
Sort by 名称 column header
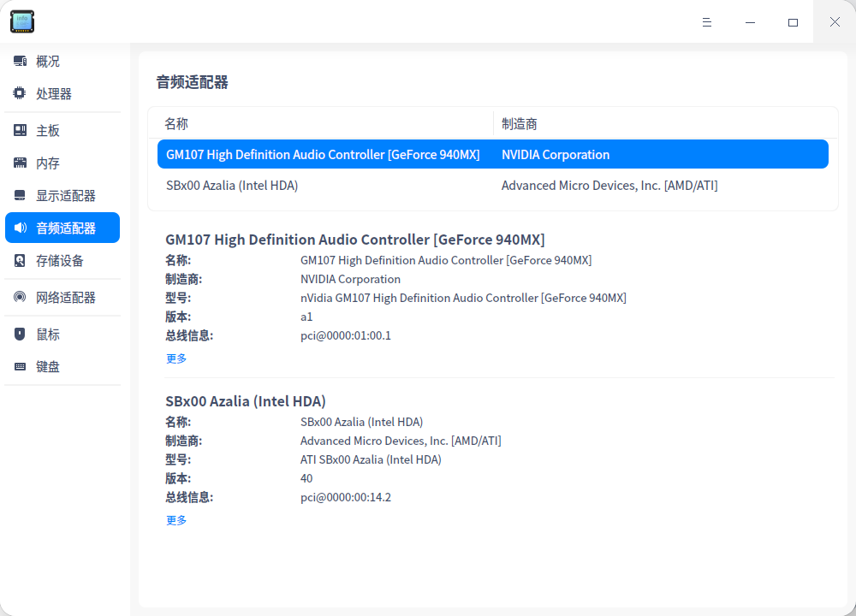click(x=176, y=124)
